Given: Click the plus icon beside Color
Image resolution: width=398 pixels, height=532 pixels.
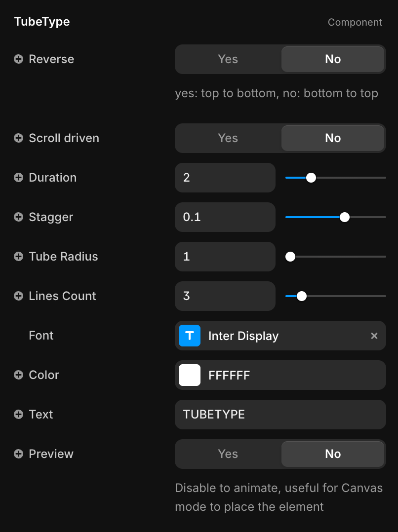Looking at the screenshot, I should point(18,375).
